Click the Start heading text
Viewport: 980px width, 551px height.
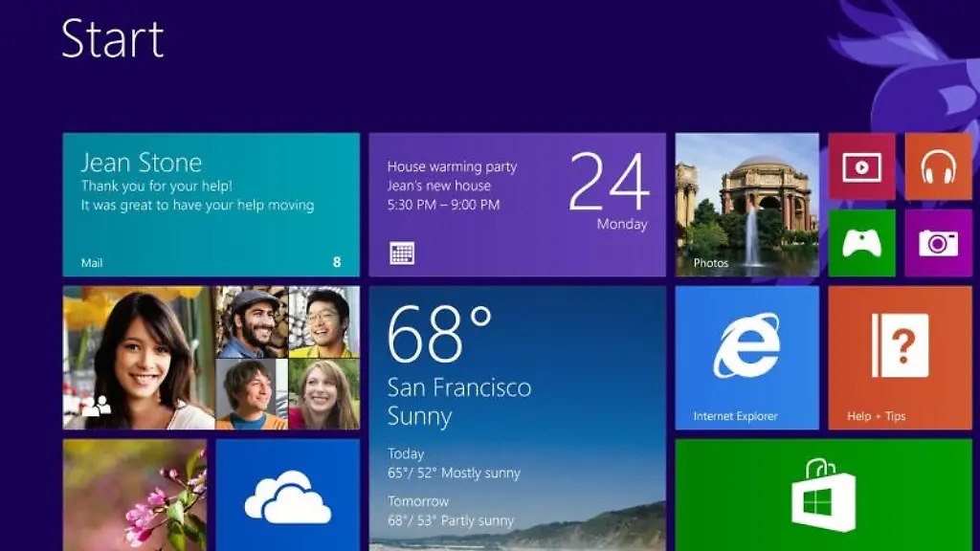[112, 40]
